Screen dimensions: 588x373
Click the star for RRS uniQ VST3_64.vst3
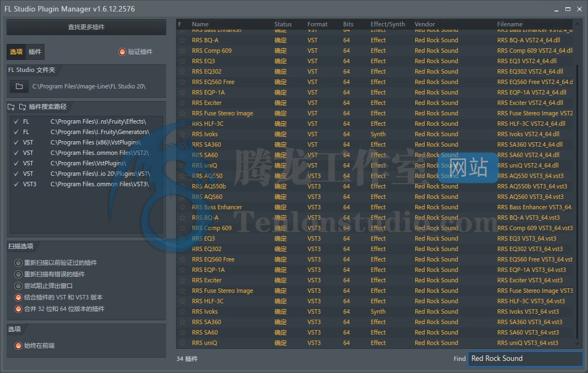click(182, 343)
